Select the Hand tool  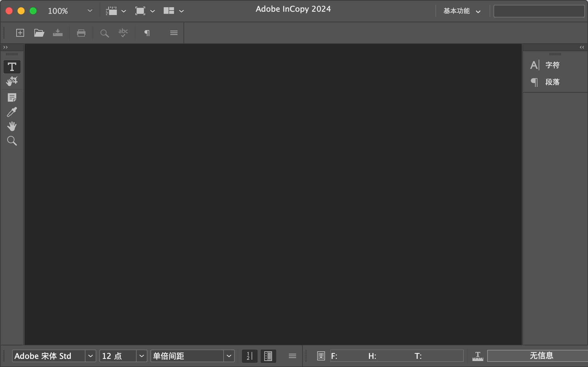pyautogui.click(x=12, y=126)
